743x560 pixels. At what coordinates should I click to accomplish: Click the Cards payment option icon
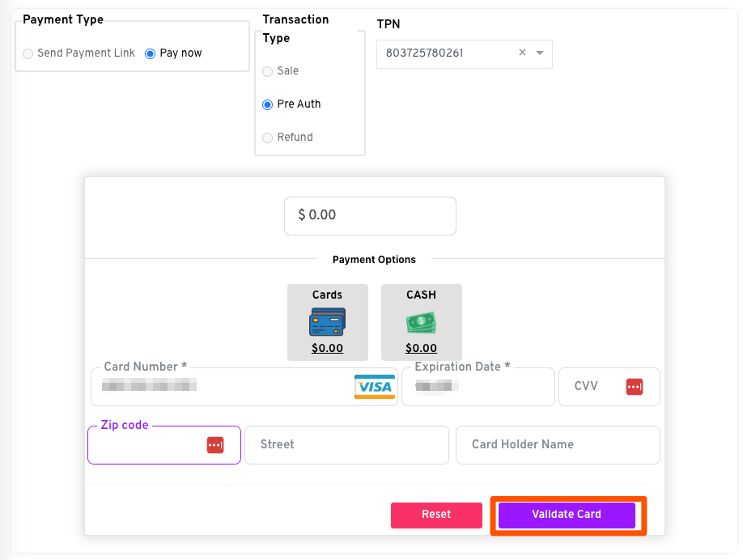coord(327,322)
